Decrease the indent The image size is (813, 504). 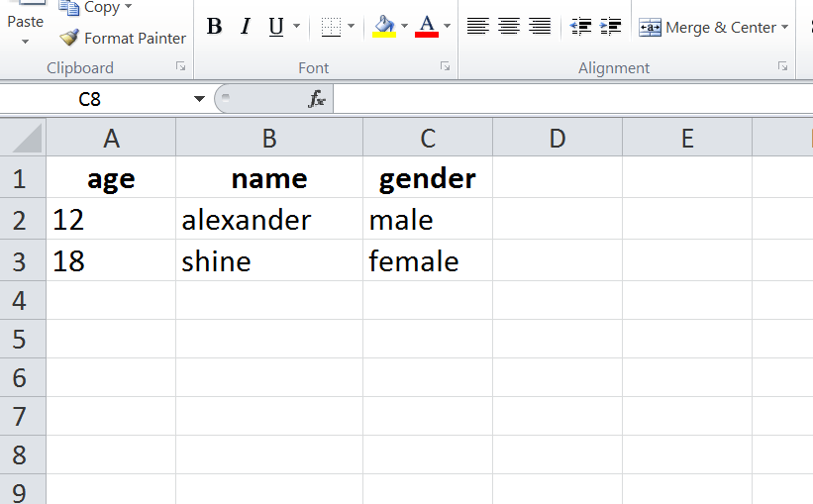tap(581, 27)
